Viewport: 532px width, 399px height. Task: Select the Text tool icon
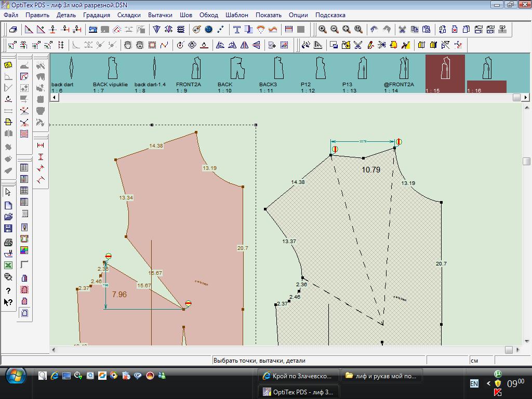(237, 30)
